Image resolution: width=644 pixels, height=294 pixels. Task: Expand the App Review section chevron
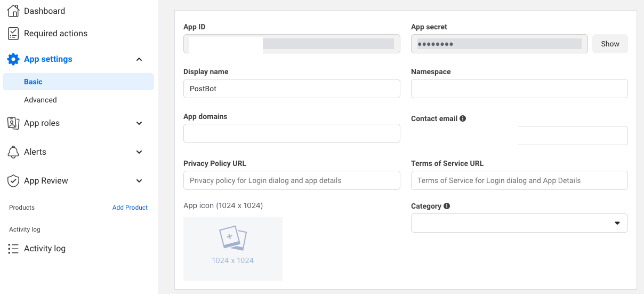pos(139,181)
